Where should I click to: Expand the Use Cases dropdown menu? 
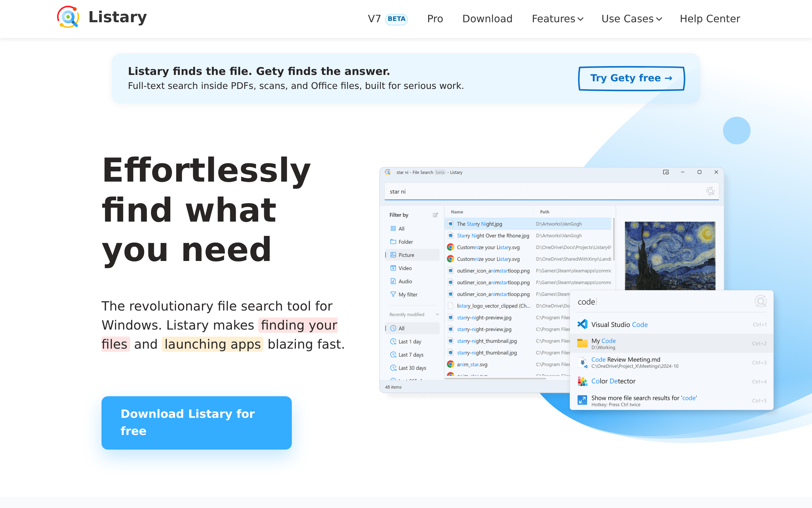pyautogui.click(x=632, y=19)
